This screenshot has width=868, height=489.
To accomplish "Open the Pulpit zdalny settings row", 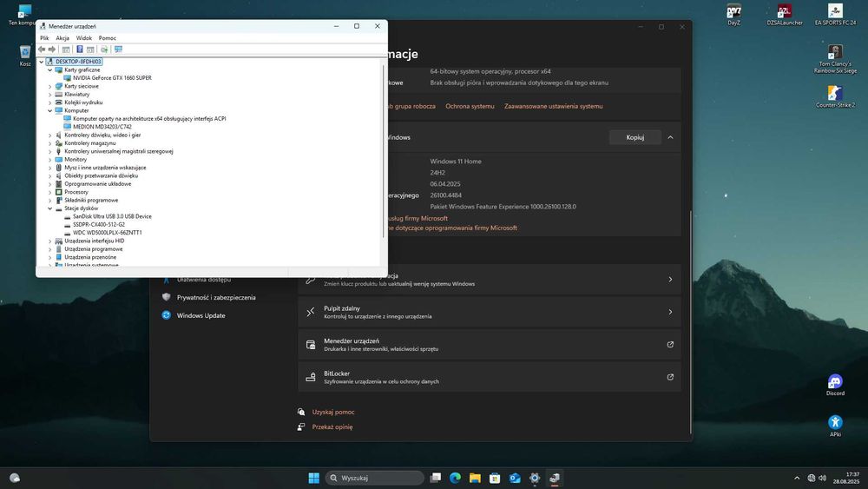I will coord(490,312).
